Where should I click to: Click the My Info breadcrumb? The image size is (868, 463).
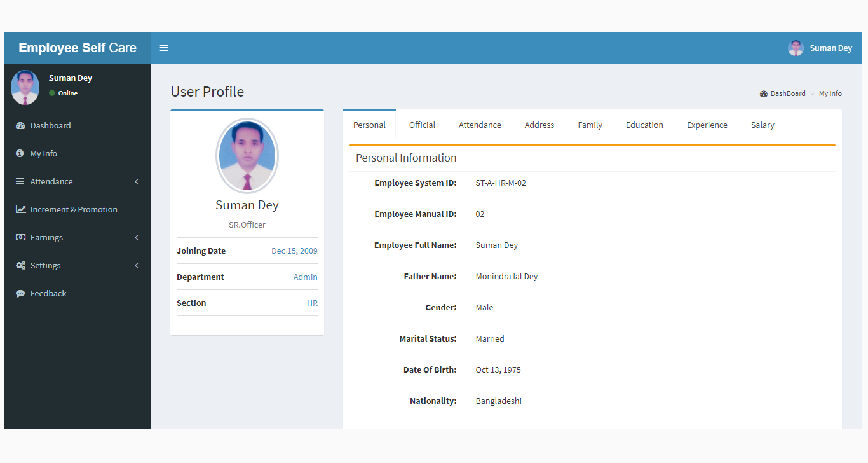830,93
